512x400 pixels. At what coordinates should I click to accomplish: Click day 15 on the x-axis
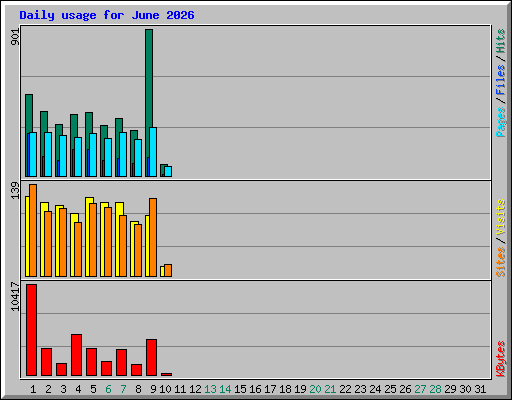coord(240,389)
